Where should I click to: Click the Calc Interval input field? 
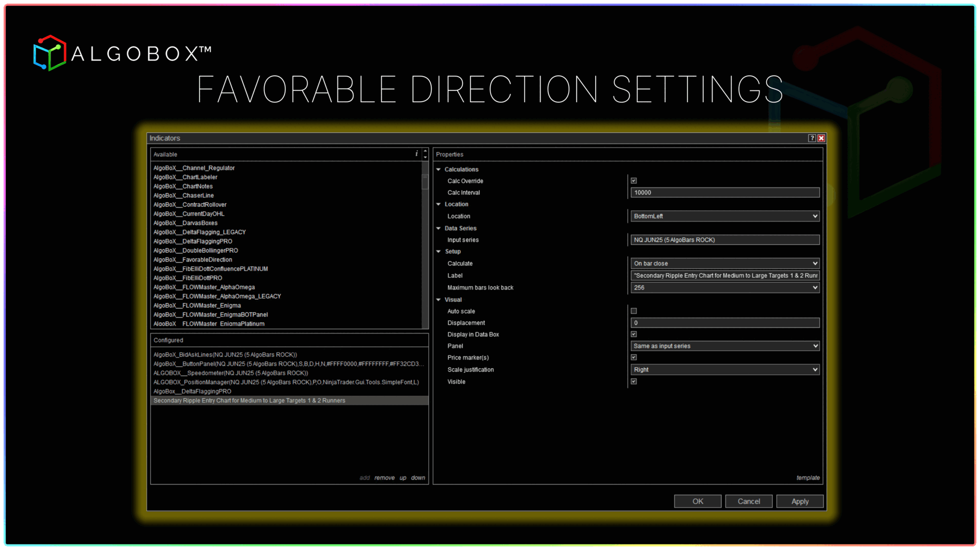click(725, 193)
